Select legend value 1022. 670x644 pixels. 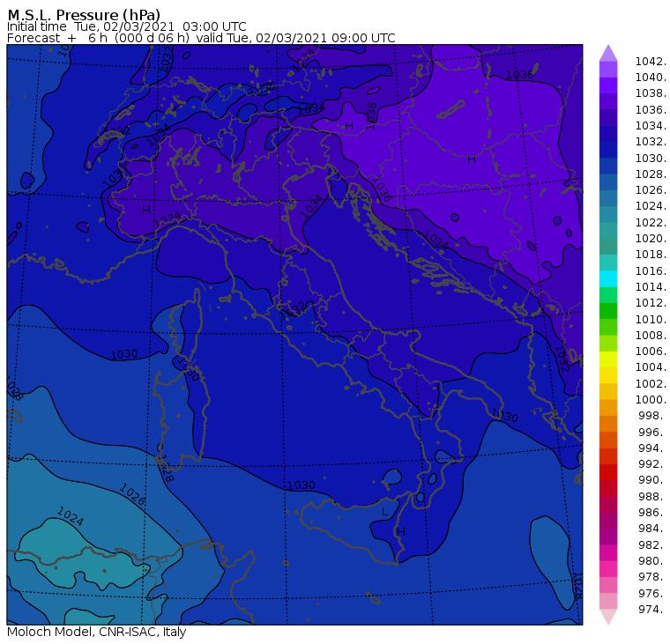tap(651, 223)
